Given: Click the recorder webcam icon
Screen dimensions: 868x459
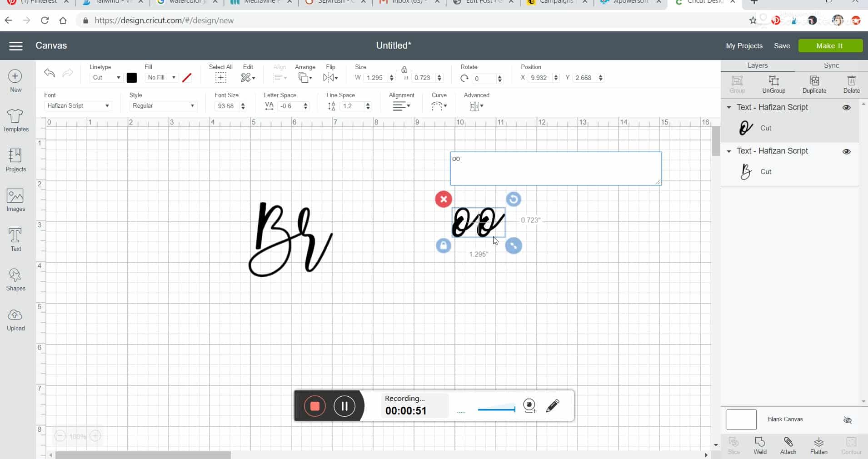Looking at the screenshot, I should click(530, 405).
